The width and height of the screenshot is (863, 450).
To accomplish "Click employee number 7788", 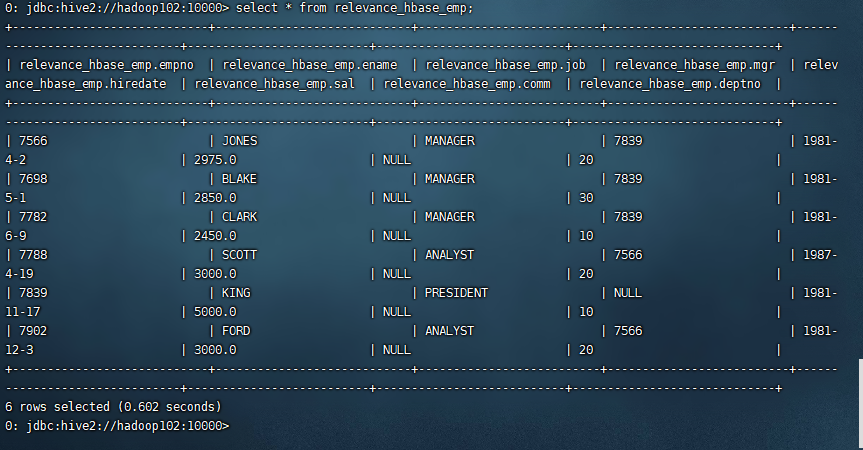I will [x=34, y=255].
